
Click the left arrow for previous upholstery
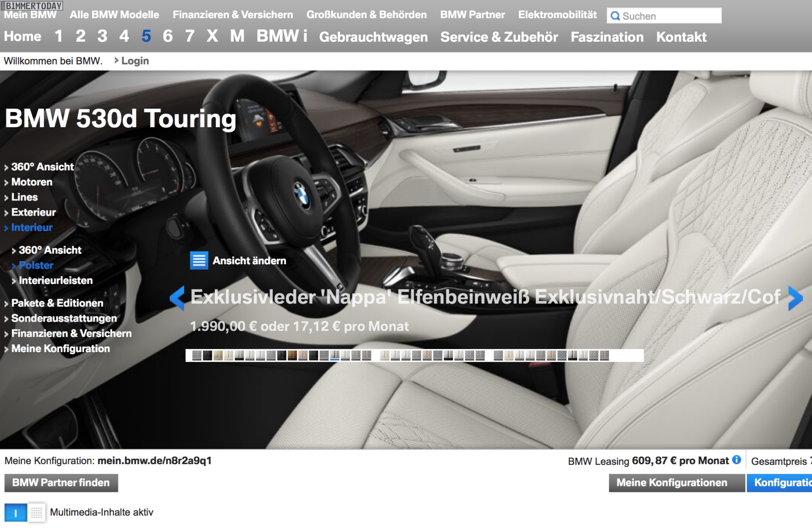(177, 298)
